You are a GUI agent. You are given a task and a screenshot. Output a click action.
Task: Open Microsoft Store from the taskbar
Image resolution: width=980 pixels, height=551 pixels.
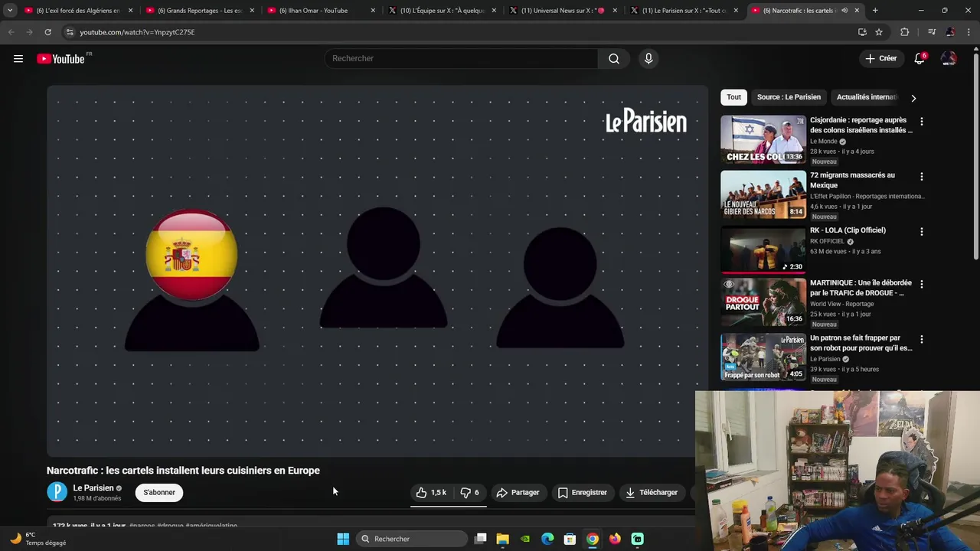[570, 539]
